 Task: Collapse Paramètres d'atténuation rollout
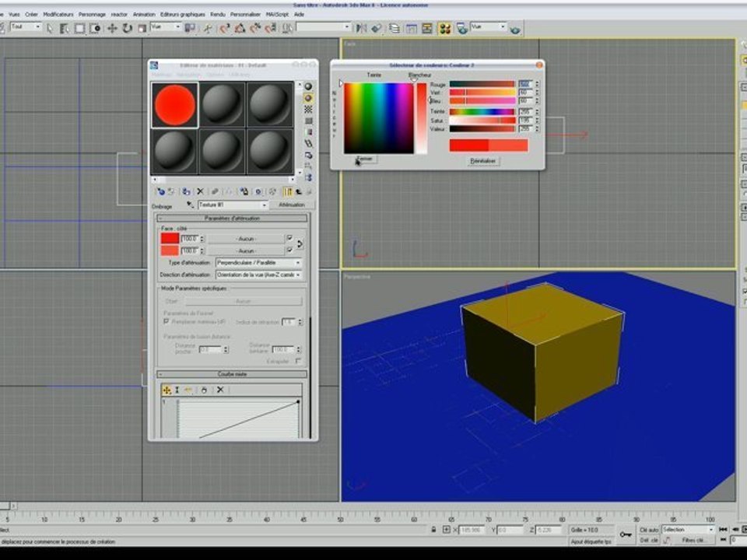tap(232, 218)
